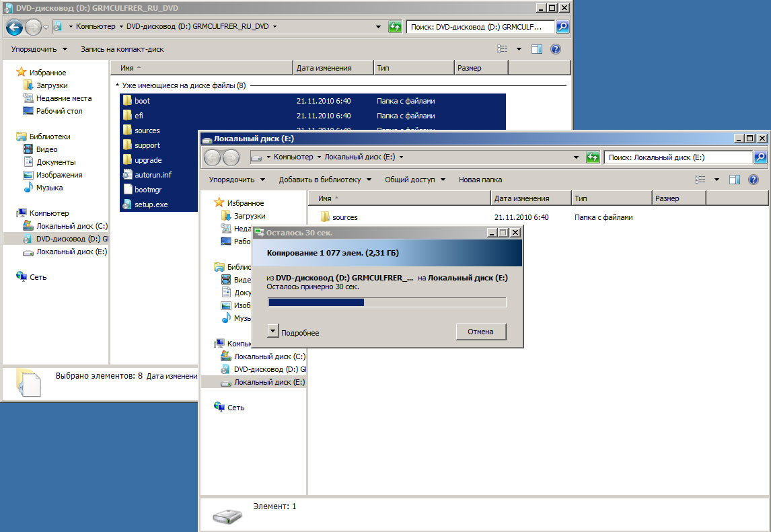Open view options dropdown arrow in DVD window
The height and width of the screenshot is (532, 771).
coord(519,49)
